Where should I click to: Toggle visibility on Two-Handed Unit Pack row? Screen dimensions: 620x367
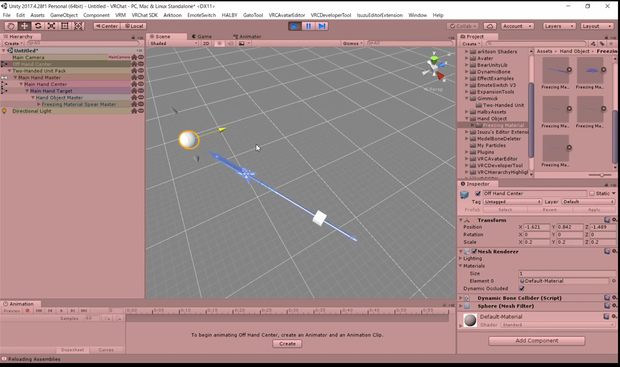(x=140, y=71)
